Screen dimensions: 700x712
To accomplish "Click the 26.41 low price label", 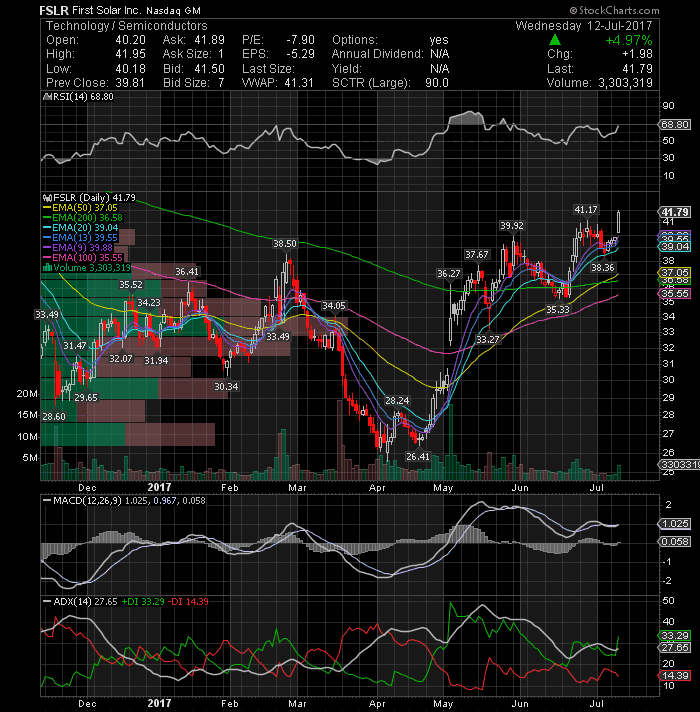I will [x=418, y=456].
